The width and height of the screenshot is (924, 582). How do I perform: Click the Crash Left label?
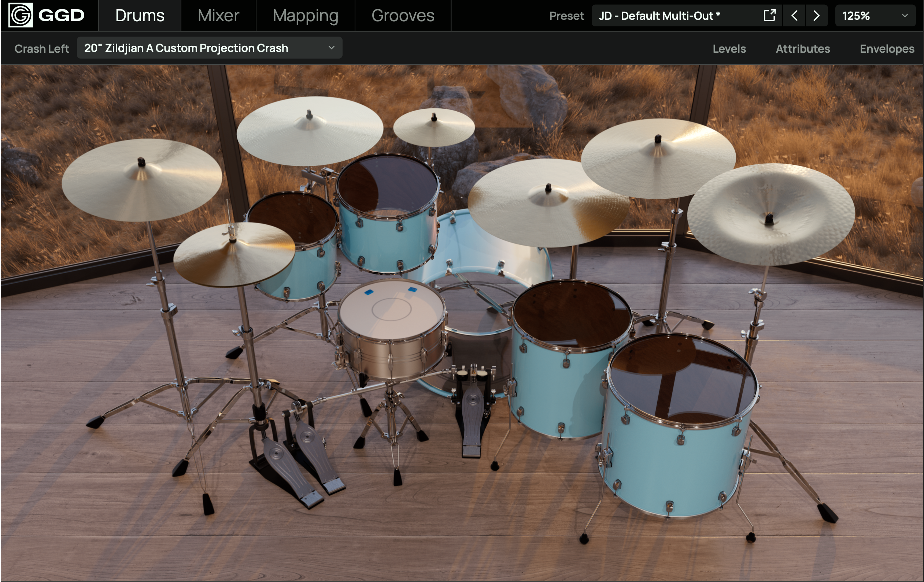tap(42, 48)
